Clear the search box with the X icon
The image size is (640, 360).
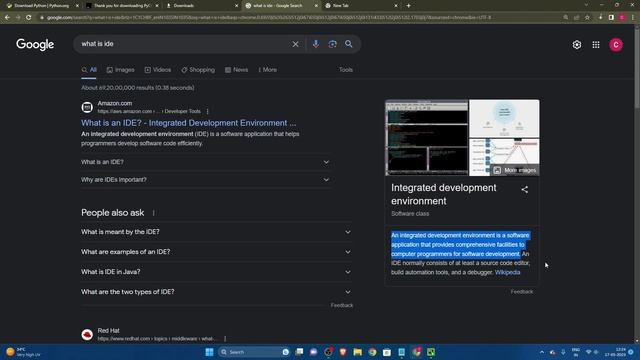(x=295, y=44)
